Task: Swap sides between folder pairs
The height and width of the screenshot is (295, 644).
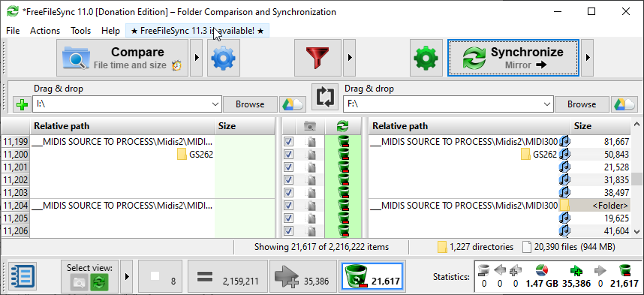Action: coord(325,97)
